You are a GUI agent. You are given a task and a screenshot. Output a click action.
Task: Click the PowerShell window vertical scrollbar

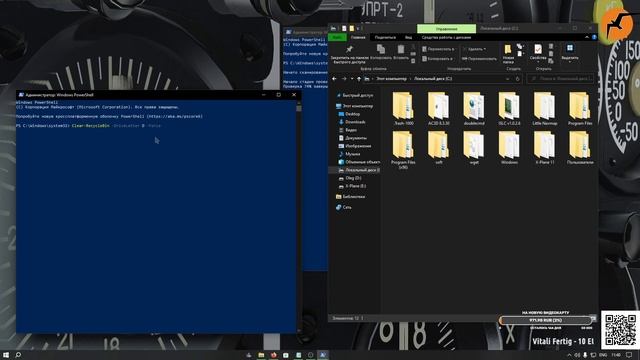click(x=299, y=216)
